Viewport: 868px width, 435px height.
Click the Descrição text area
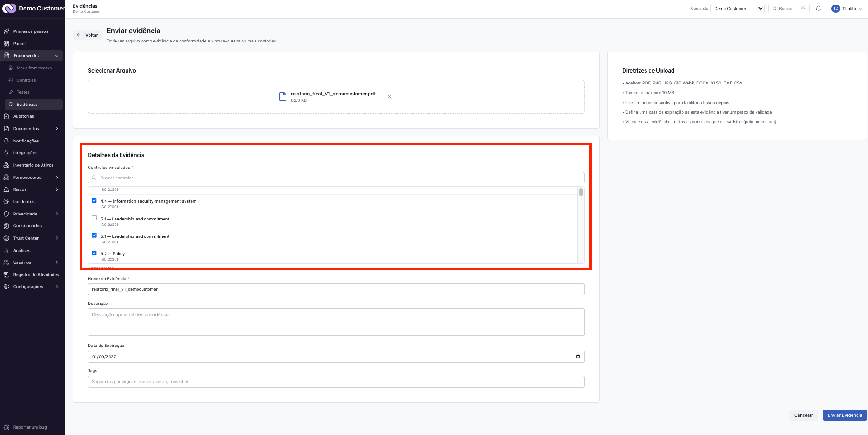(x=336, y=322)
